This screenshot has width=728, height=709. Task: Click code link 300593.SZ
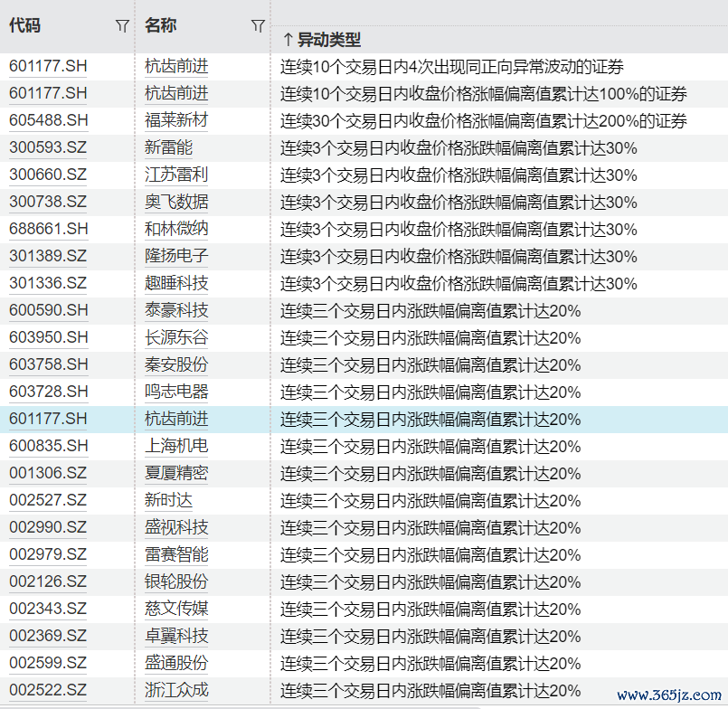coord(48,147)
